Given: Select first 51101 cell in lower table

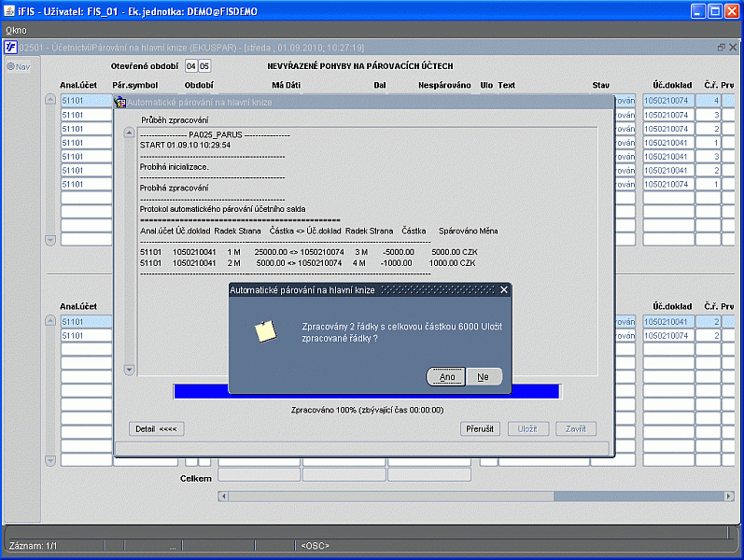Looking at the screenshot, I should (x=86, y=322).
